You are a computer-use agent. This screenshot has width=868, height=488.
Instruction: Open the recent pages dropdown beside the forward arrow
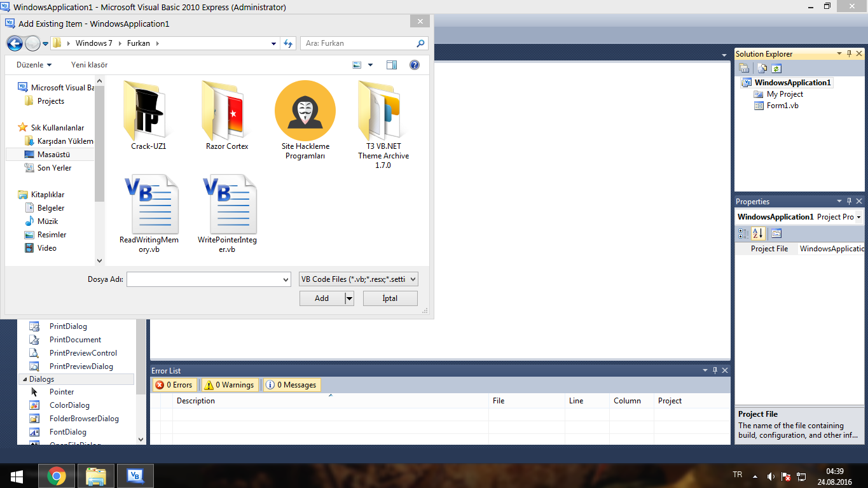click(45, 44)
